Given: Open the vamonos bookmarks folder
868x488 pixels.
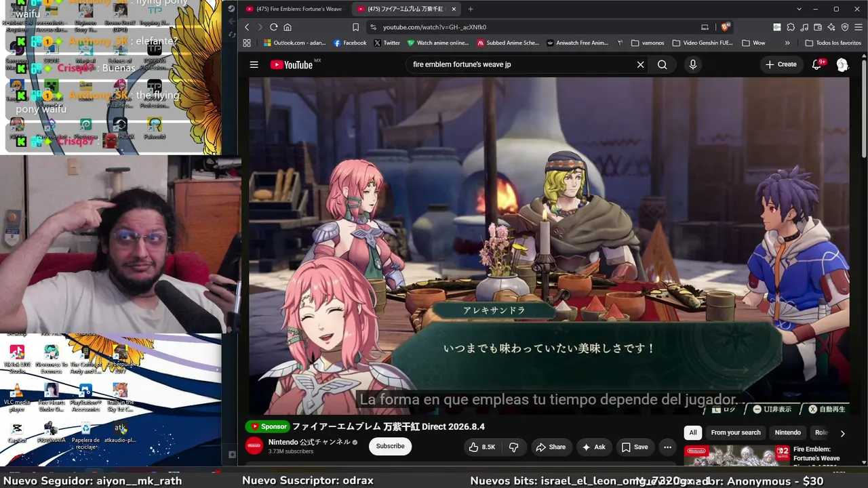Looking at the screenshot, I should [x=647, y=43].
